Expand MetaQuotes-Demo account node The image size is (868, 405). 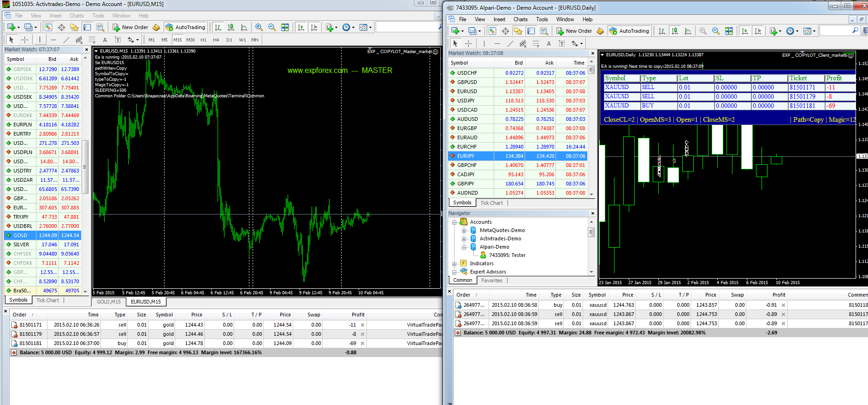464,231
